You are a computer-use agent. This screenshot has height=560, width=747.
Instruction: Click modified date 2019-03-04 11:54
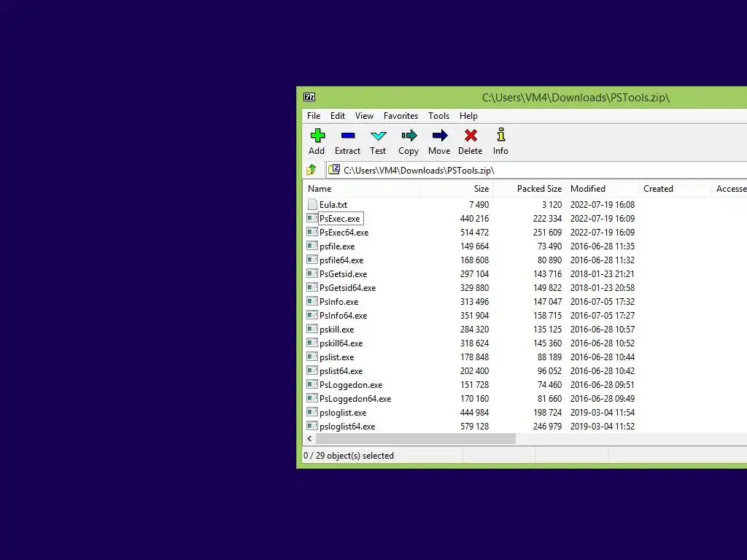coord(602,413)
